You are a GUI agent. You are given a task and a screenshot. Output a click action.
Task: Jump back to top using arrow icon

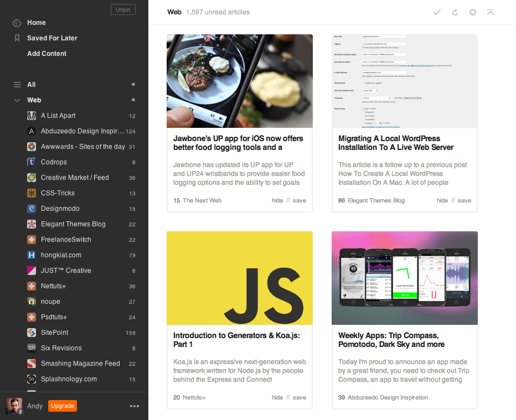pyautogui.click(x=491, y=12)
